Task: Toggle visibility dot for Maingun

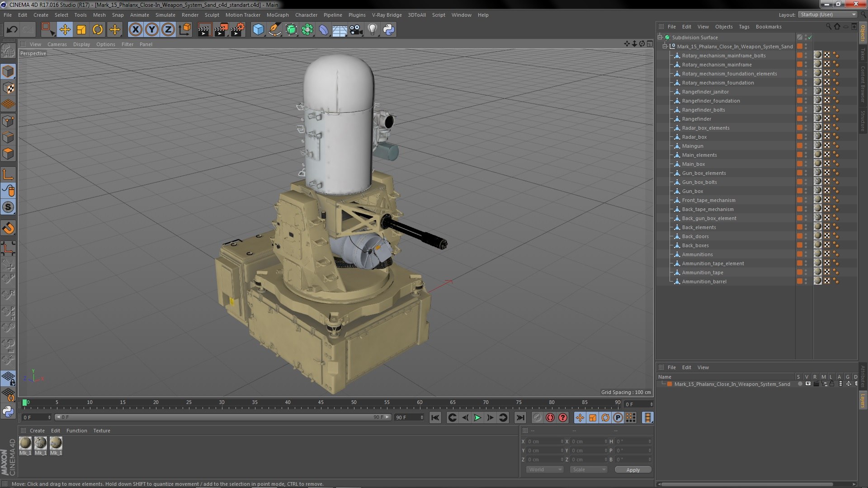Action: point(806,145)
